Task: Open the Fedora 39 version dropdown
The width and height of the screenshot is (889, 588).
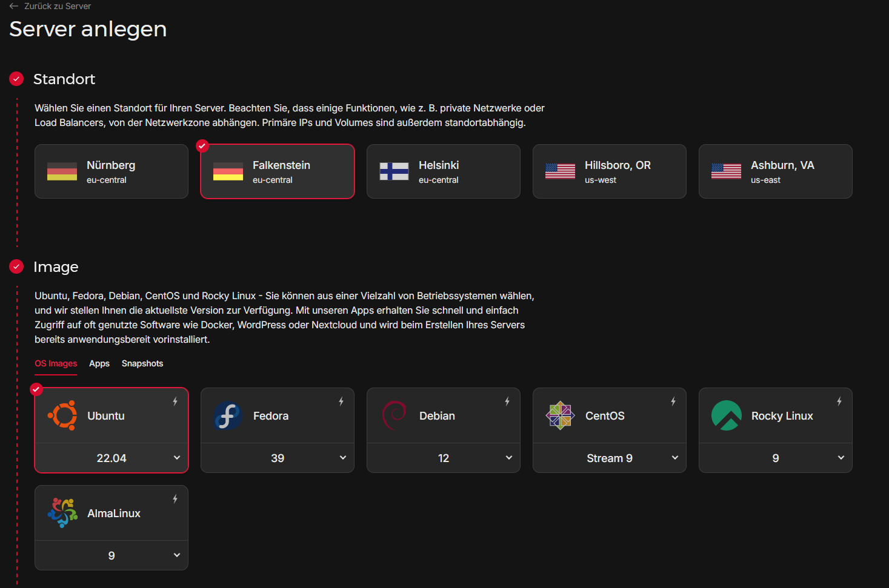Action: (278, 458)
